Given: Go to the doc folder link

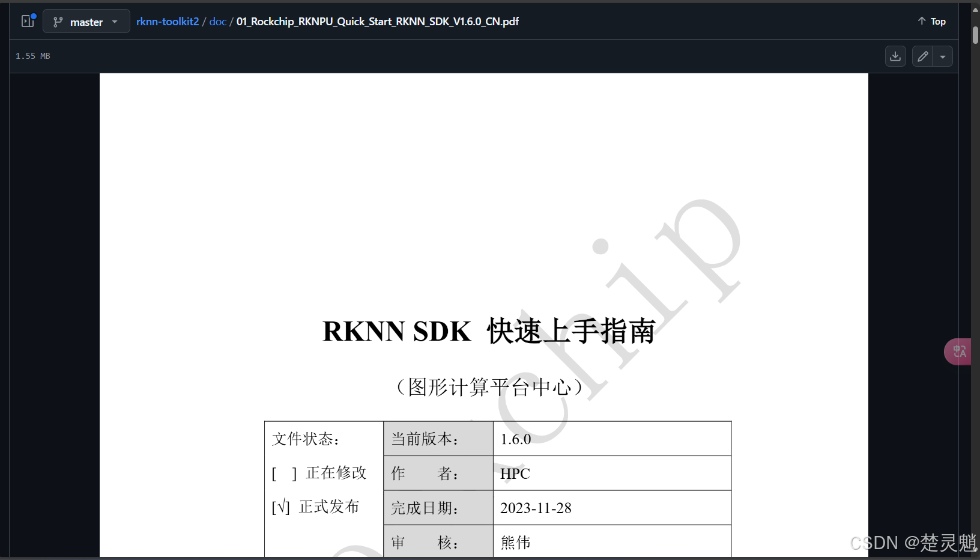Looking at the screenshot, I should (217, 22).
